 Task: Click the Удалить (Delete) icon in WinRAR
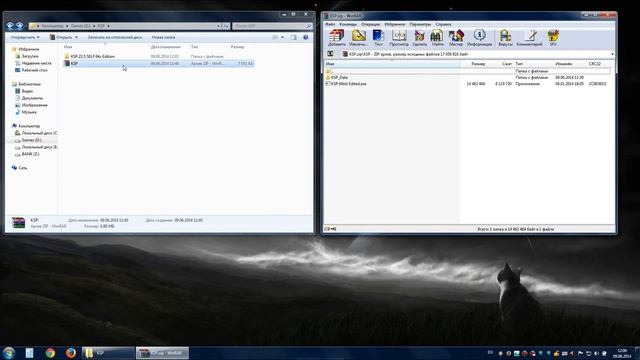(x=419, y=38)
